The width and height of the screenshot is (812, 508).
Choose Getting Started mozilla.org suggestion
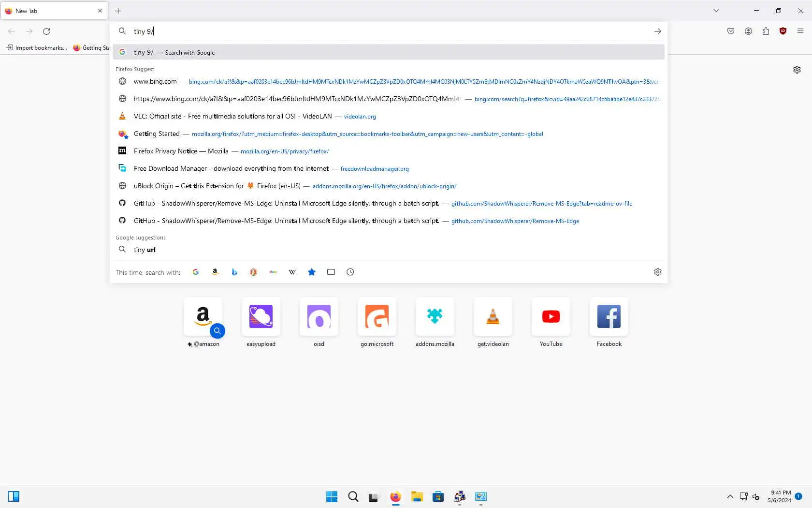389,134
